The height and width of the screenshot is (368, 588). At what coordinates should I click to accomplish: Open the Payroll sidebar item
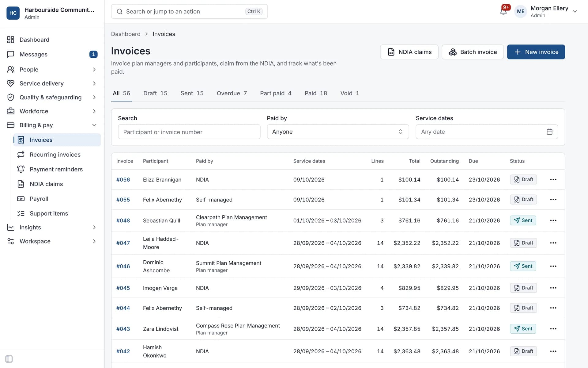57,199
